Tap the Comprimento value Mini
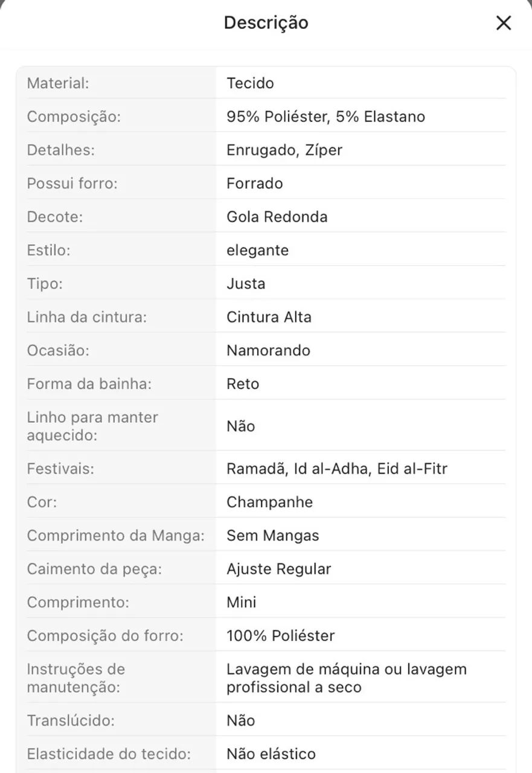This screenshot has width=532, height=773. point(241,602)
